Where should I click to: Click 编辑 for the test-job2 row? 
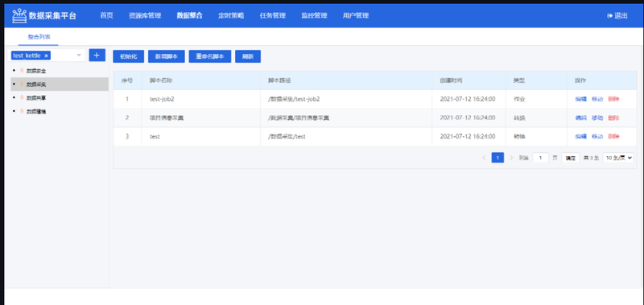pyautogui.click(x=580, y=99)
